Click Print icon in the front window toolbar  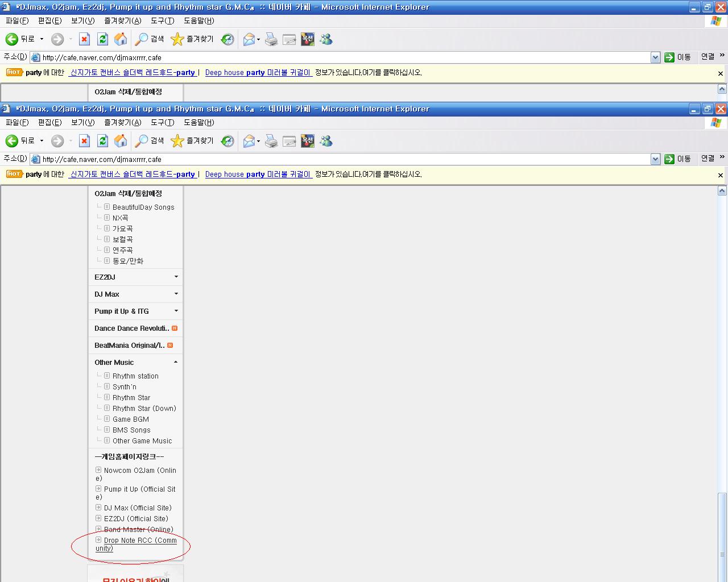271,141
